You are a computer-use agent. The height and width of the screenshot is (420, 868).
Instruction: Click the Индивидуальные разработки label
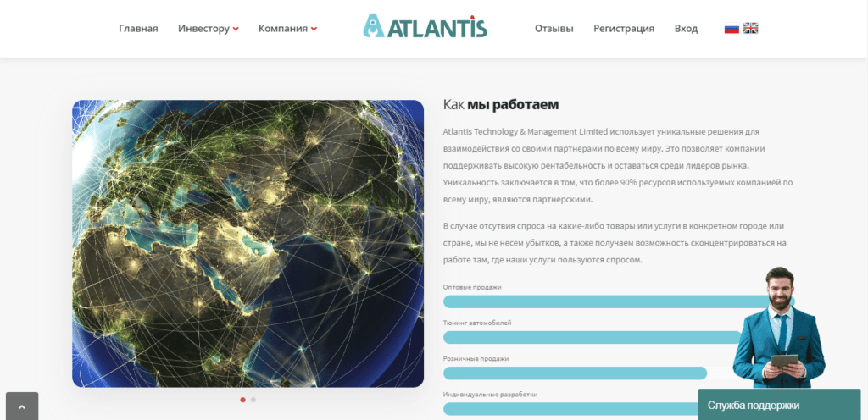point(490,395)
